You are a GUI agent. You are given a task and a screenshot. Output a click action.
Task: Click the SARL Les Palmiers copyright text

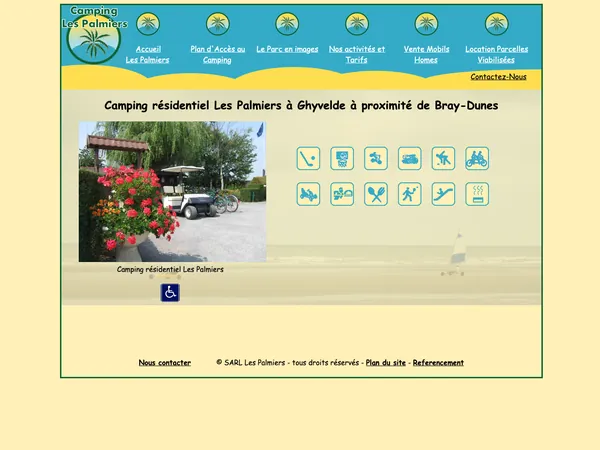[x=288, y=362]
